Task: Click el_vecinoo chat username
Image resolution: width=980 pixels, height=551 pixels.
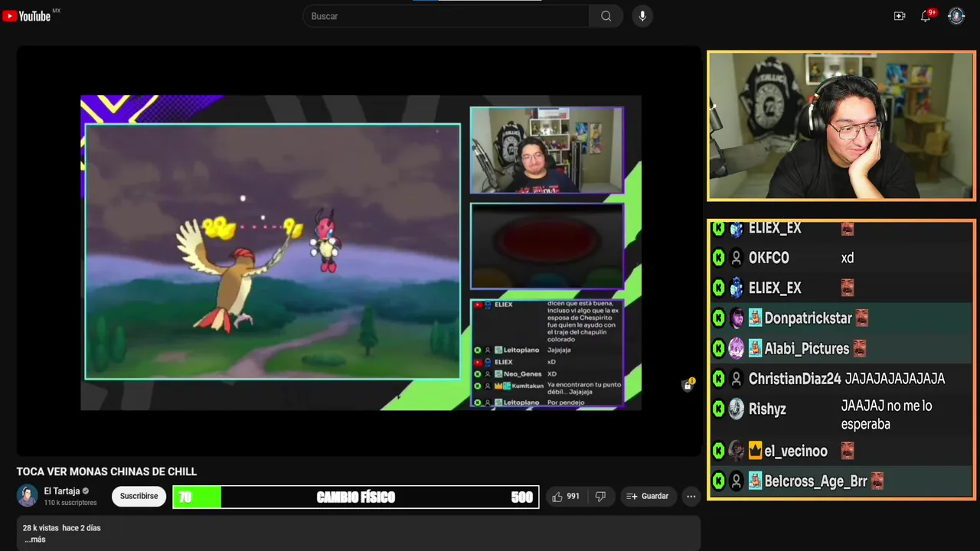Action: 795,452
